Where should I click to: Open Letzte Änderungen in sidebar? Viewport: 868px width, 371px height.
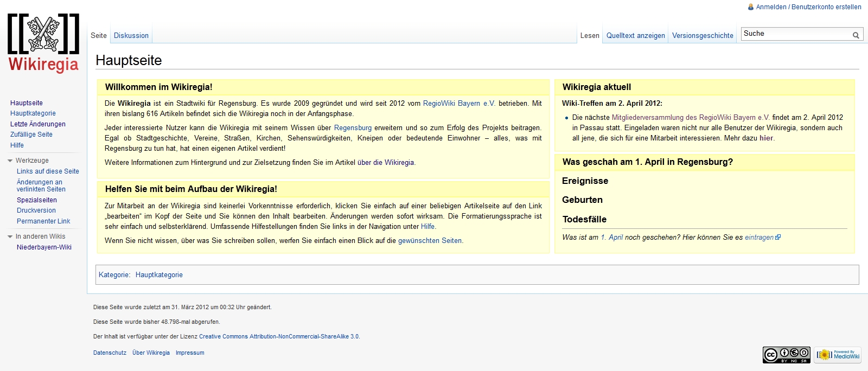click(38, 124)
